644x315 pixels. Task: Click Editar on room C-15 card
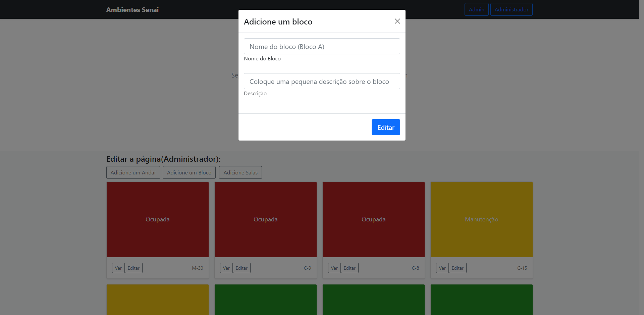click(x=458, y=268)
